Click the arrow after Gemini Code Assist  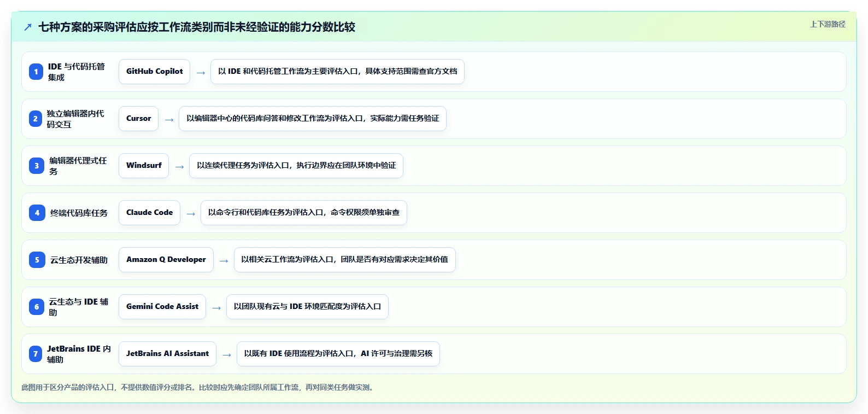(216, 308)
